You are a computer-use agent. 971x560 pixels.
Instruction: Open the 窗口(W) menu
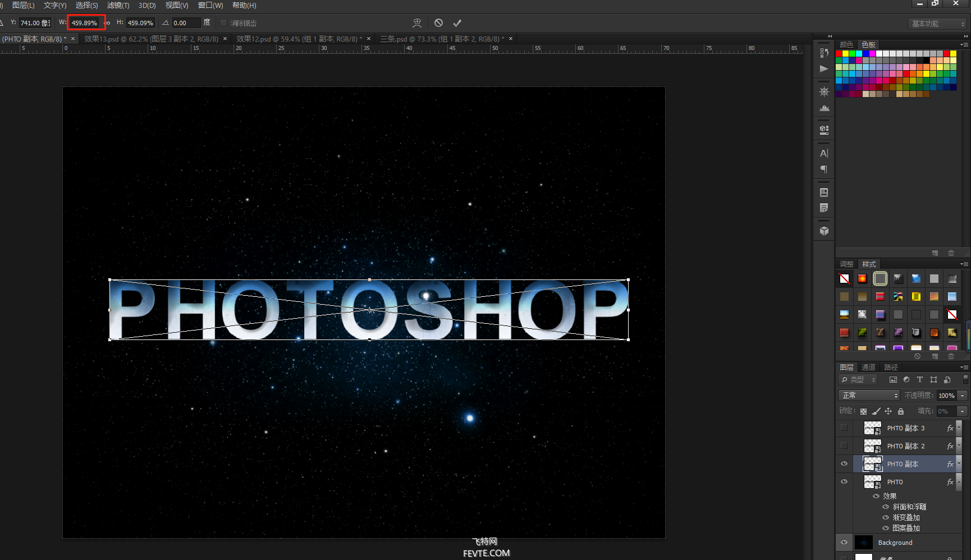210,5
